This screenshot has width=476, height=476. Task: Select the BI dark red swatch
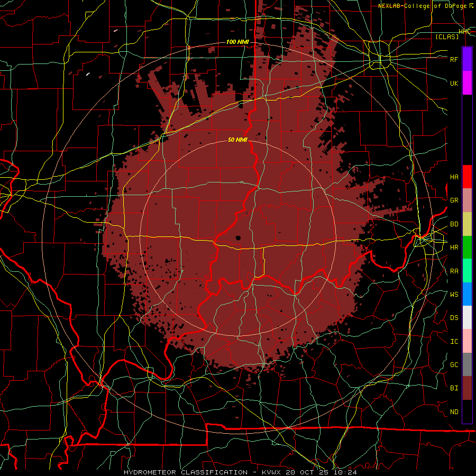click(x=467, y=388)
